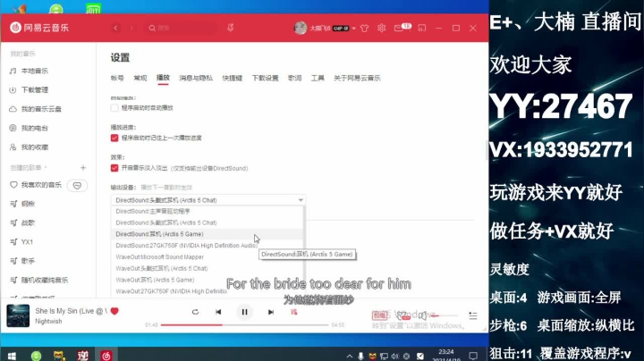
Task: Select the 播放 settings tab
Action: [x=163, y=78]
